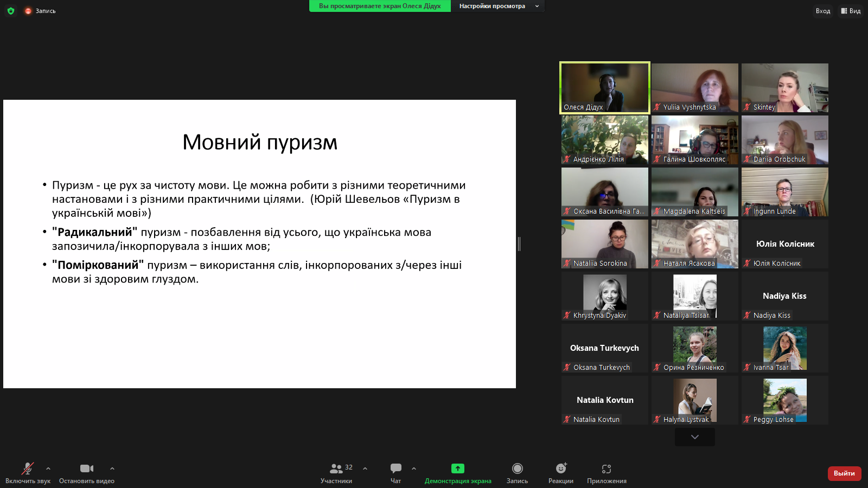Expand the arrow next to Чат
The image size is (868, 488).
point(414,468)
